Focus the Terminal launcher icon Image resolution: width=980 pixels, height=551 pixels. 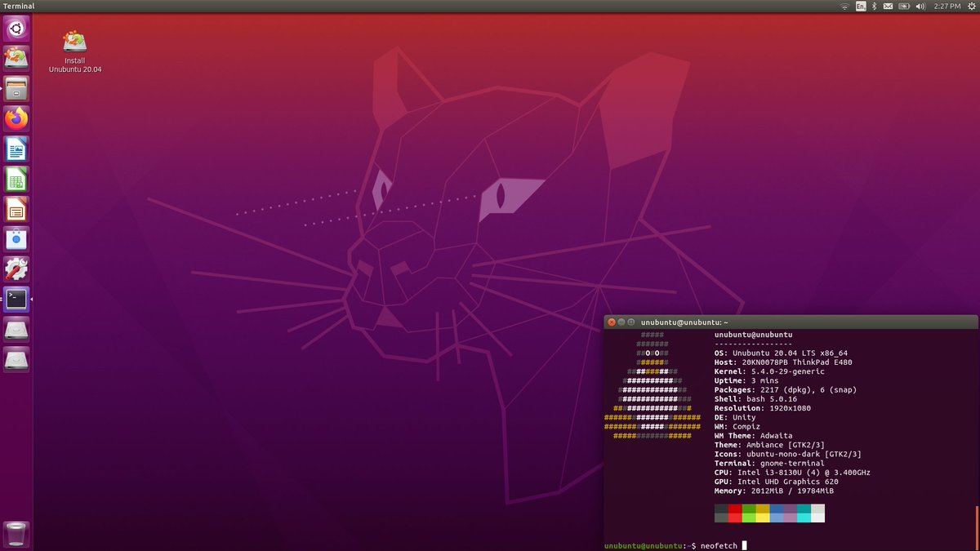coord(16,300)
